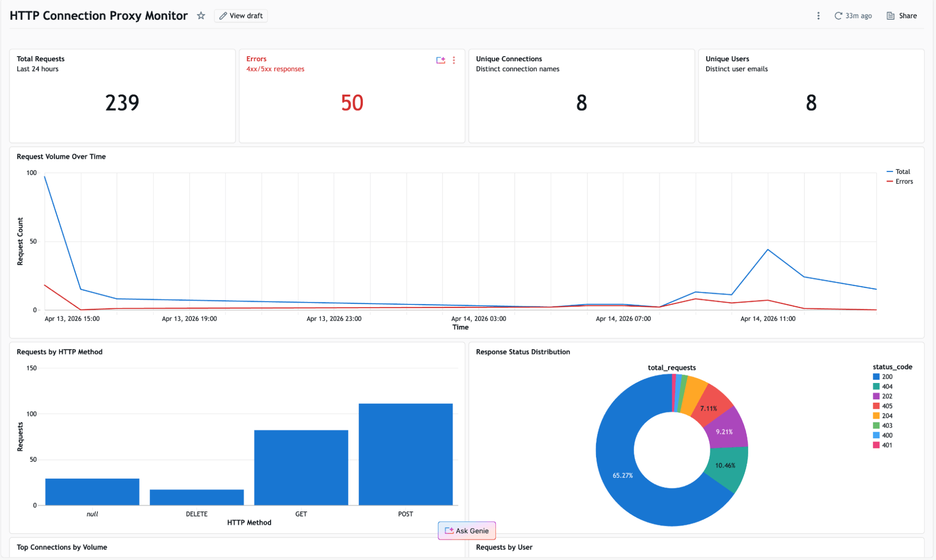This screenshot has height=560, width=936.
Task: Open the three-dot menu in the header
Action: tap(818, 15)
